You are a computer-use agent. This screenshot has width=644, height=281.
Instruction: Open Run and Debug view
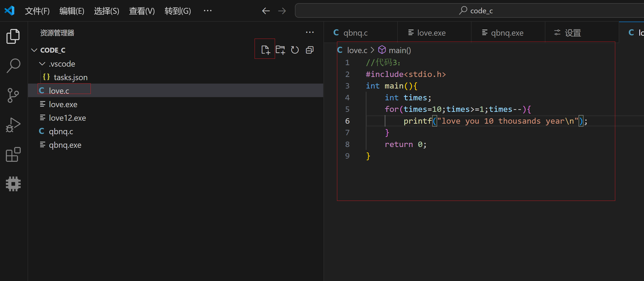tap(13, 125)
